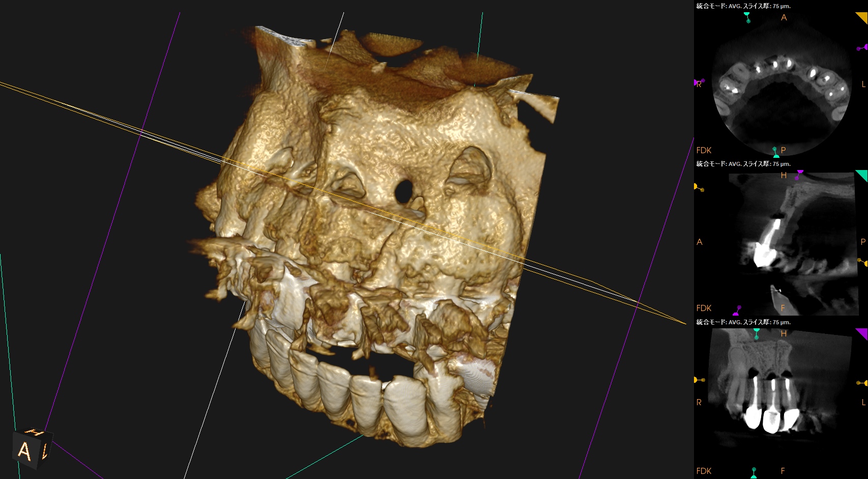Screen dimensions: 868x479
Task: Select purple handle at bottom of sagittal view
Action: click(x=737, y=311)
